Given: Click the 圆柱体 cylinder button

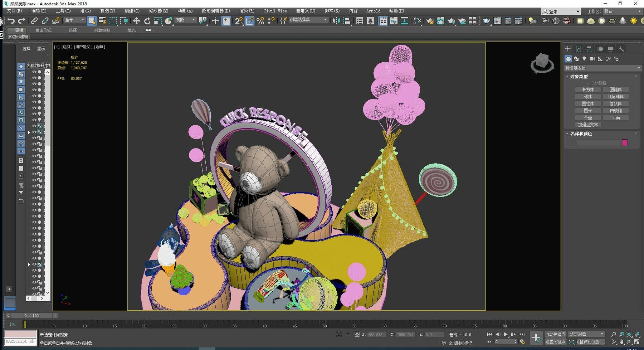Looking at the screenshot, I should [x=588, y=104].
